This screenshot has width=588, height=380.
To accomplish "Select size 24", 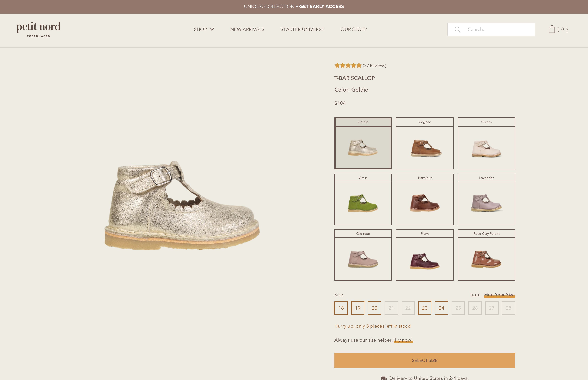I will click(442, 308).
